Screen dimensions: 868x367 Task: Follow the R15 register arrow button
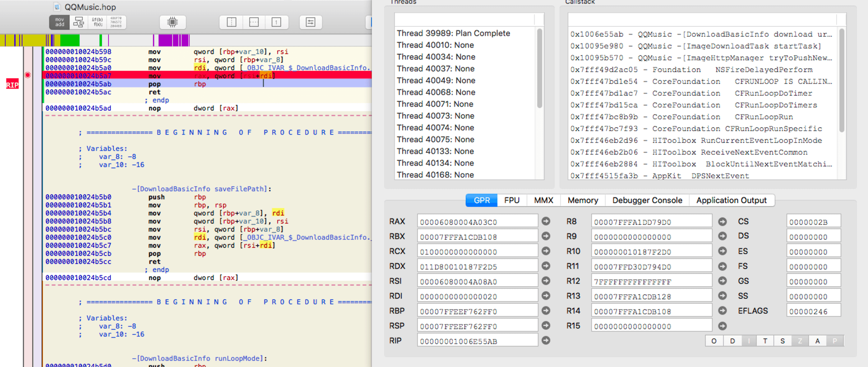[722, 326]
